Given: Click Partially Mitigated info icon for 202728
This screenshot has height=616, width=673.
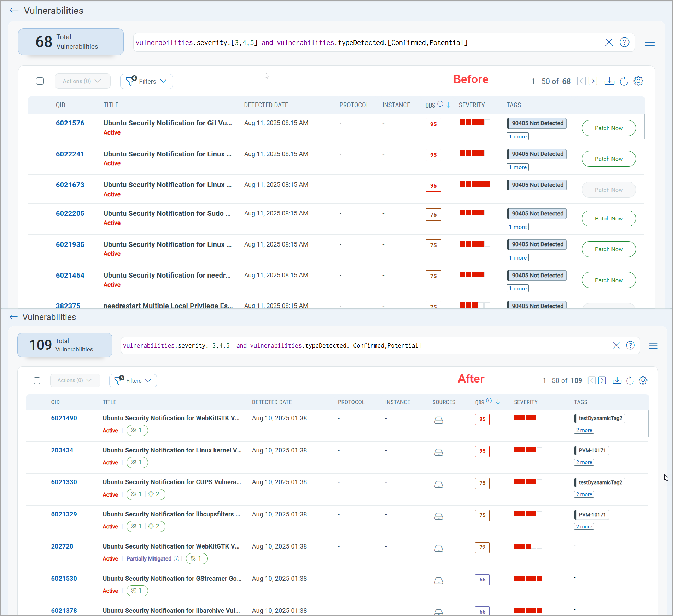Looking at the screenshot, I should (176, 558).
